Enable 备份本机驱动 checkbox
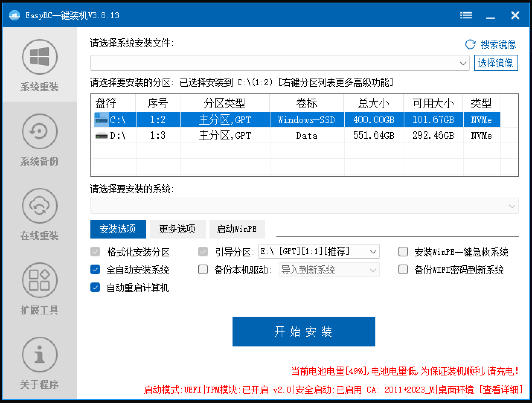Viewport: 532px width, 403px height. click(x=203, y=269)
